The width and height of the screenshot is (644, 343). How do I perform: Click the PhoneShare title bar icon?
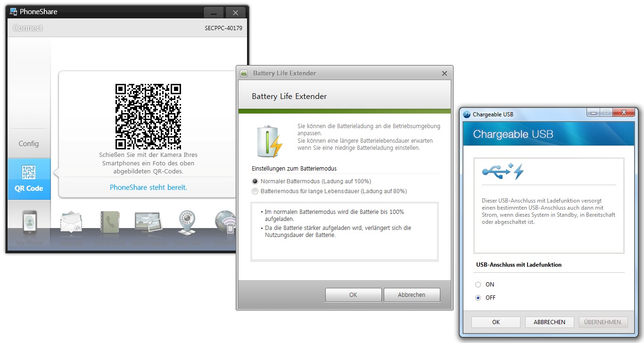point(13,12)
